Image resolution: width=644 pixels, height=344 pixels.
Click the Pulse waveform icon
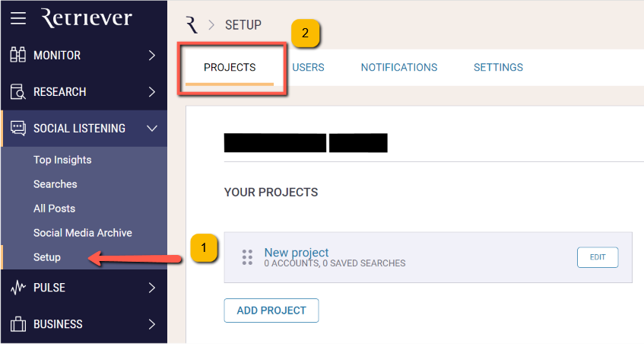18,288
